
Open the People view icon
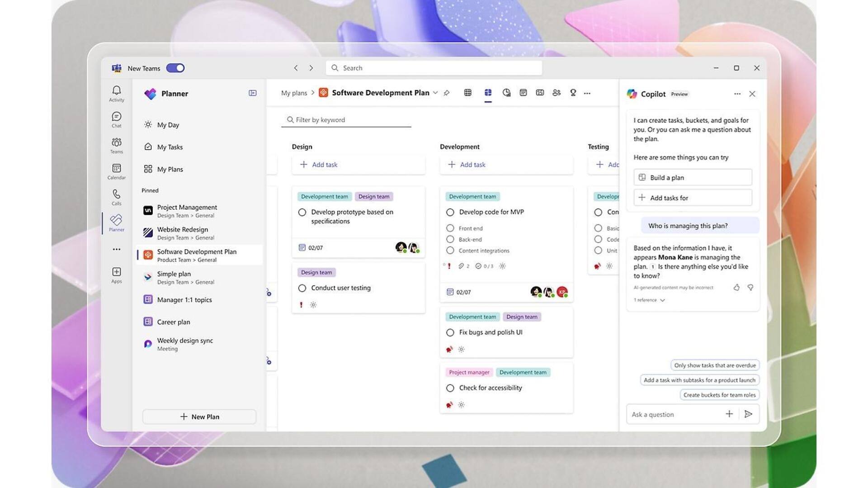[x=557, y=93]
